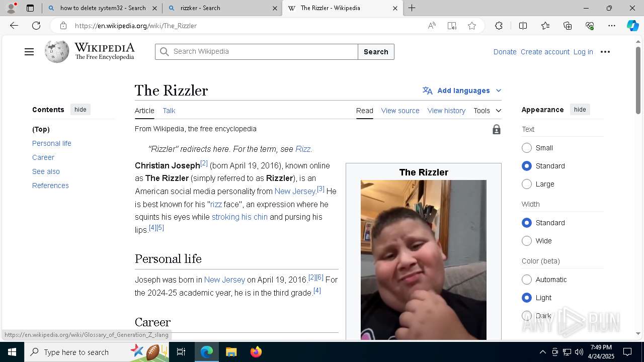Close the 'how to delete system32' tab
Image resolution: width=644 pixels, height=362 pixels.
[154, 8]
